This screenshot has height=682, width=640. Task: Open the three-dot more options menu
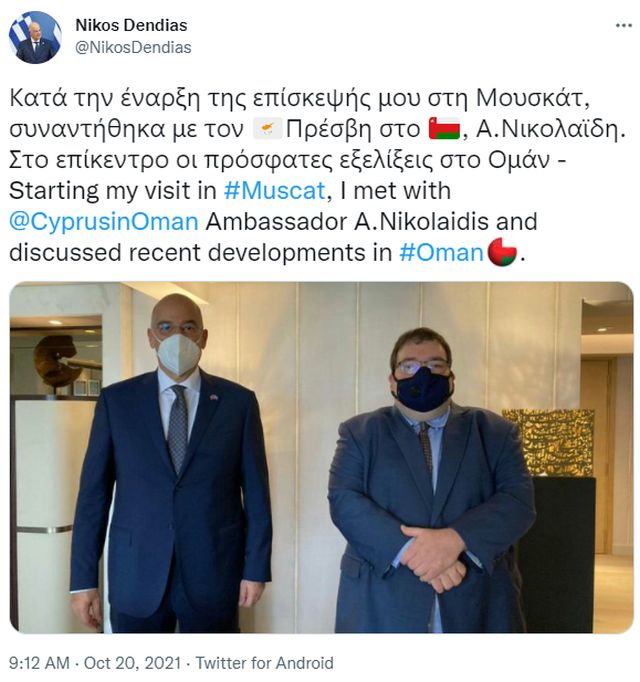tap(623, 26)
